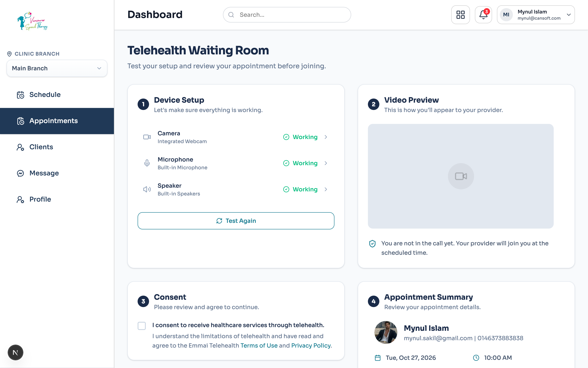Click the Microphone working check icon

(x=286, y=163)
